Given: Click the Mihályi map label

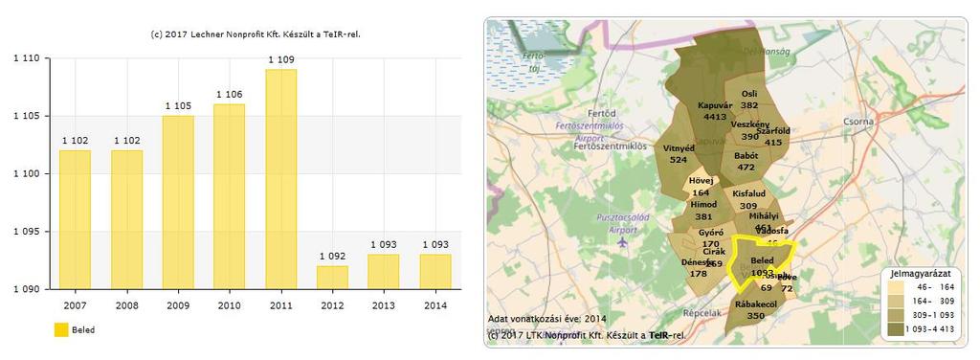Looking at the screenshot, I should coord(763,215).
